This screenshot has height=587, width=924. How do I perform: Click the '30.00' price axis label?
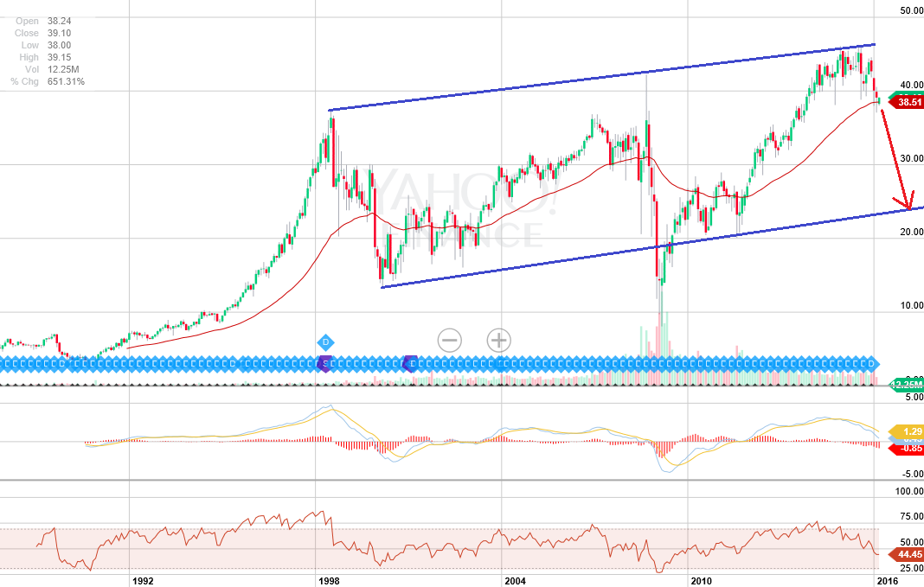pos(912,158)
